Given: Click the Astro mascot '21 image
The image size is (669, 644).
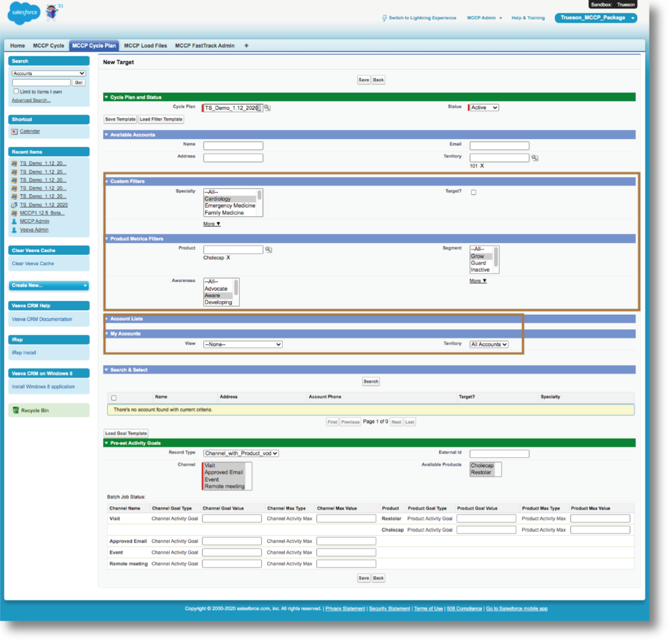Looking at the screenshot, I should point(53,12).
